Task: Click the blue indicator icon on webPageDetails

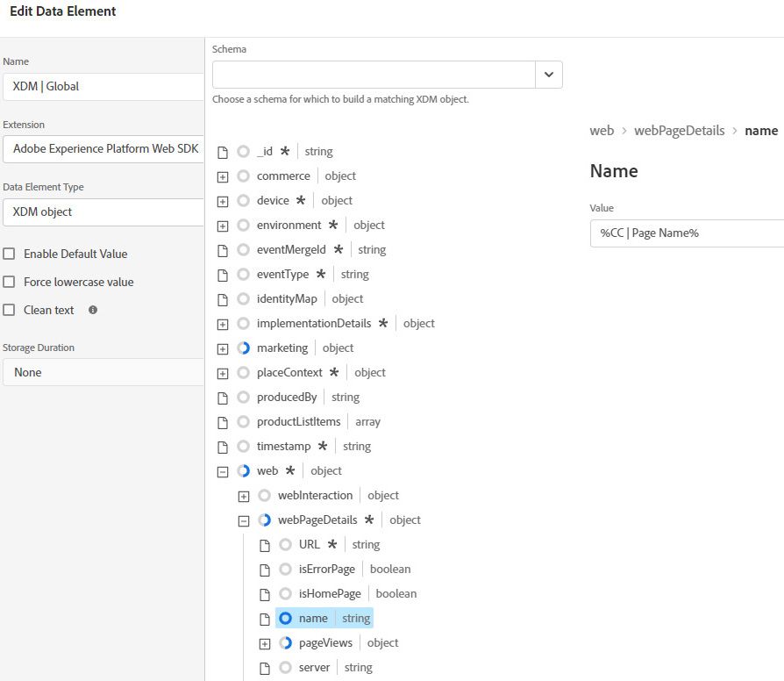Action: click(x=264, y=520)
